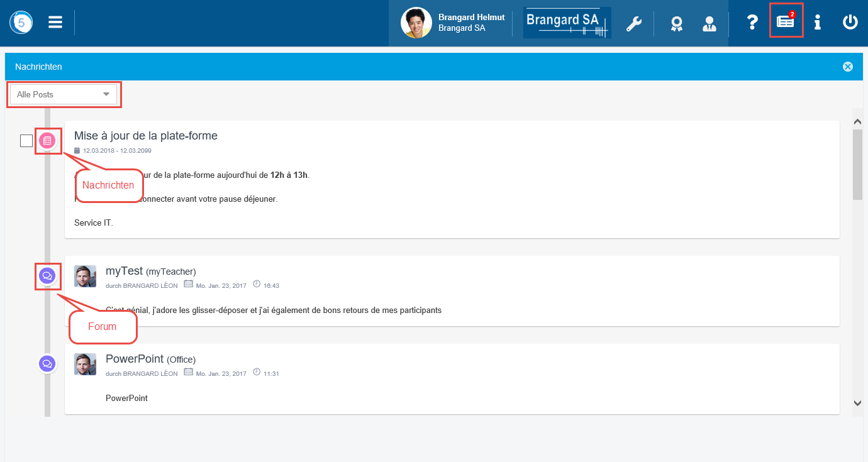Screen dimensions: 868x462
Task: Log out using the power icon
Action: [850, 23]
